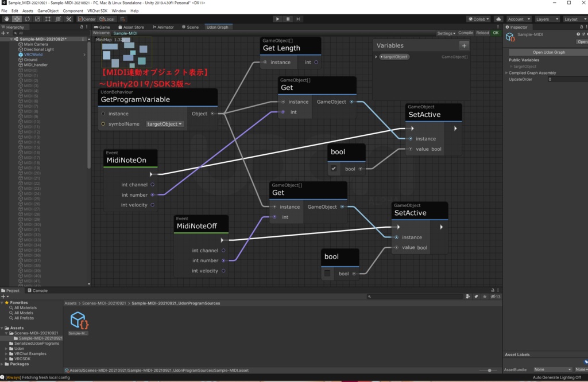Expand the VRCWorld prefab arrow
588x382 pixels.
pyautogui.click(x=84, y=54)
